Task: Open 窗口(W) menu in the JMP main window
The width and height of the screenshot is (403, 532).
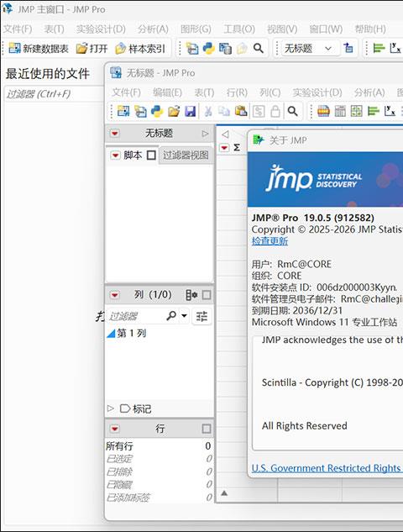Action: coord(326,29)
